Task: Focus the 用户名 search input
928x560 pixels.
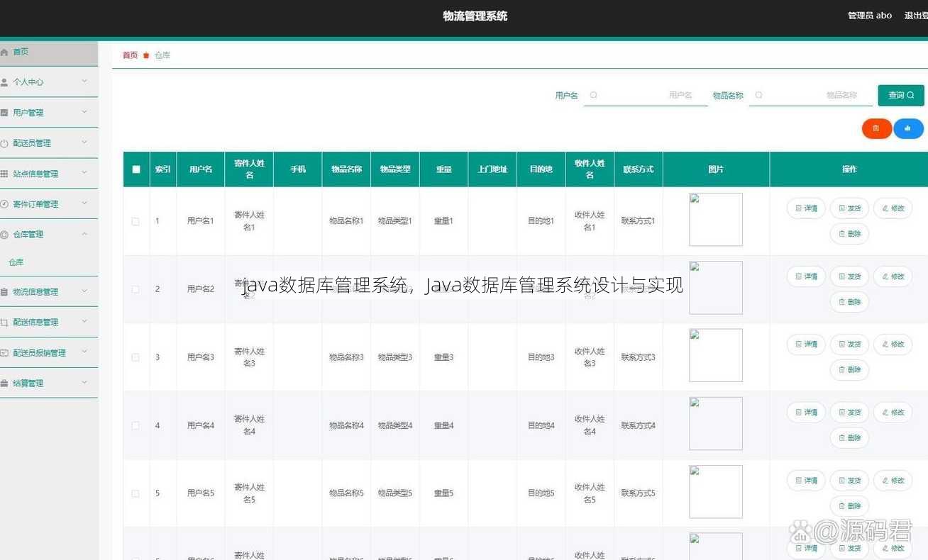Action: [646, 95]
